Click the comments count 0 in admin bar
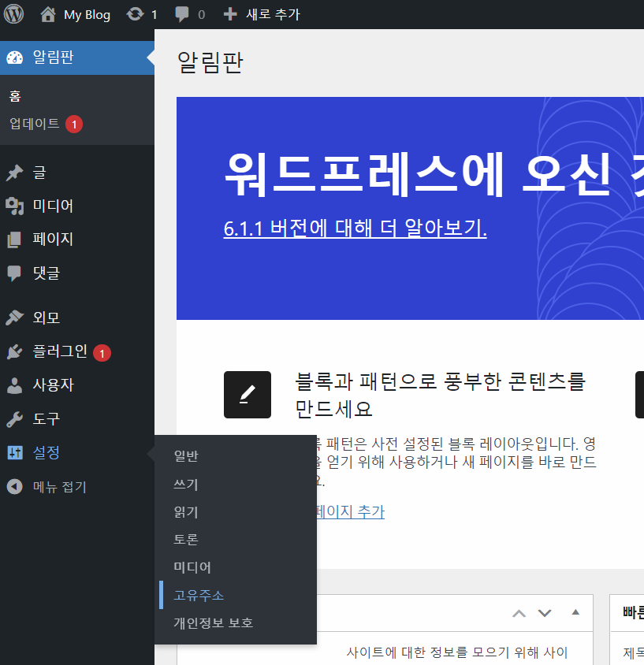Screen dimensions: 644x665 (202, 15)
